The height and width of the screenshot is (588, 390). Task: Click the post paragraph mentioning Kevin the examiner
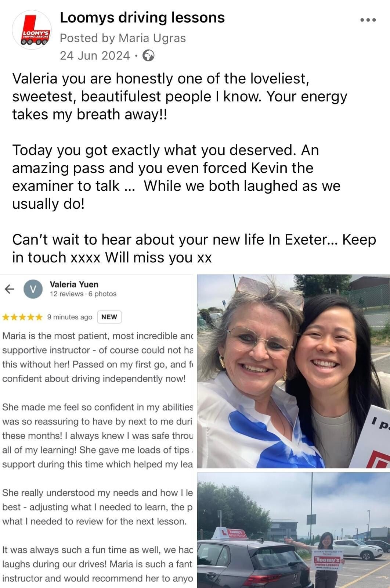pyautogui.click(x=176, y=177)
